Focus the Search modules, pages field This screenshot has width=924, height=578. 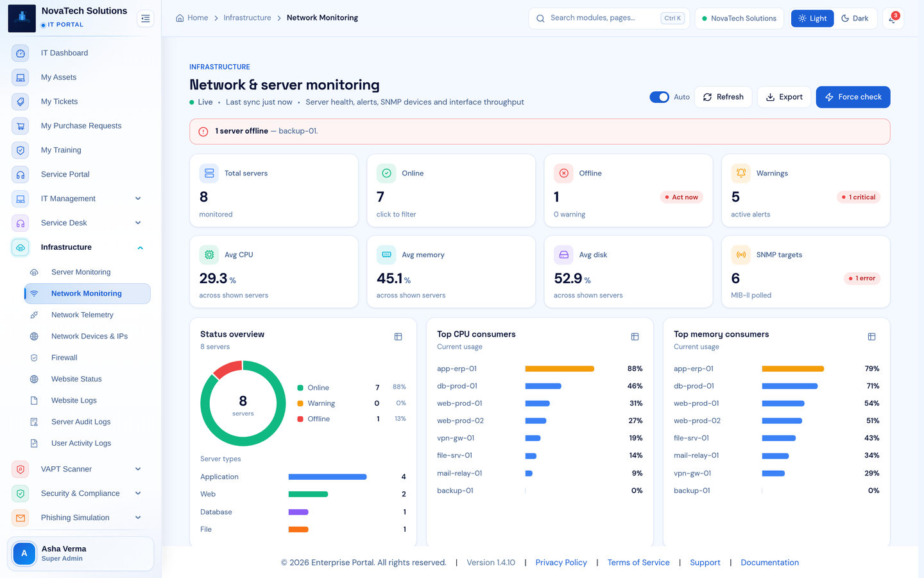[609, 19]
